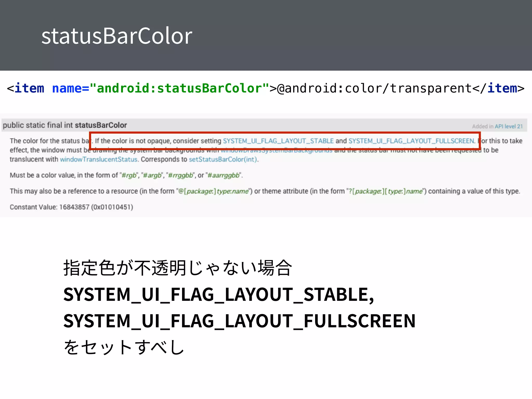Click 'If the color is not opaque, consider setting'
The image size is (532, 399).
click(158, 141)
